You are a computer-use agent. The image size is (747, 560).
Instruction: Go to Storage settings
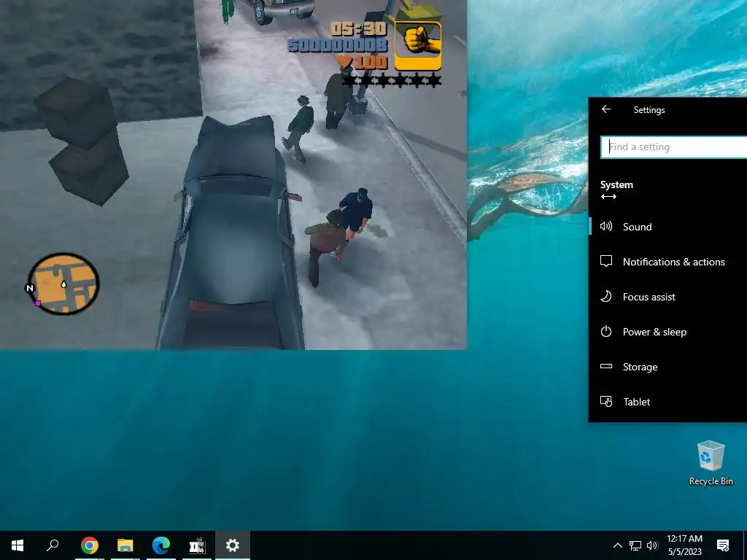coord(668,367)
